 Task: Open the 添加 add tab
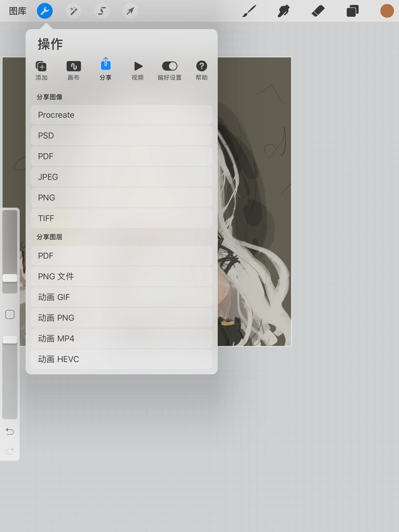(41, 70)
